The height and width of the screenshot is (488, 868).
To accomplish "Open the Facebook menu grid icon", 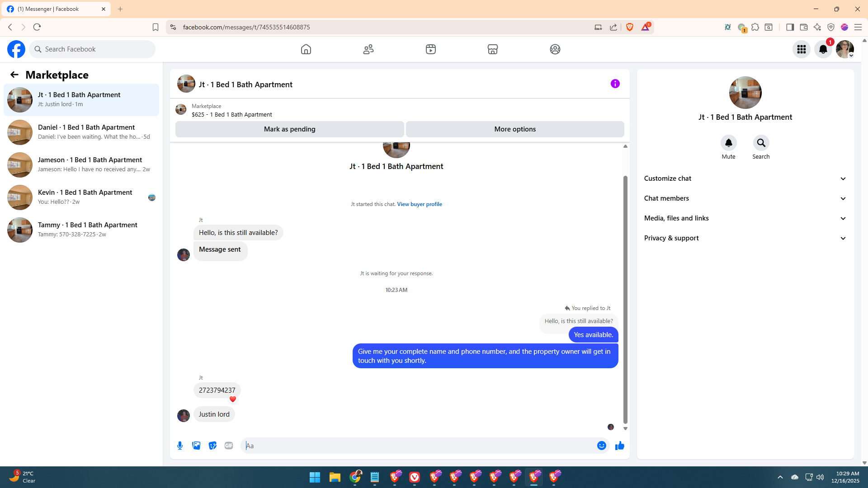I will pos(802,49).
